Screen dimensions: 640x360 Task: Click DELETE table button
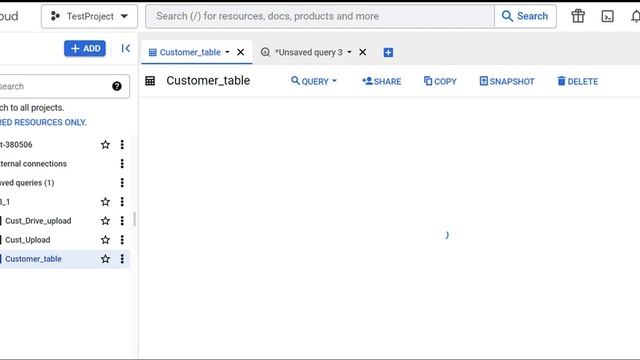tap(578, 81)
